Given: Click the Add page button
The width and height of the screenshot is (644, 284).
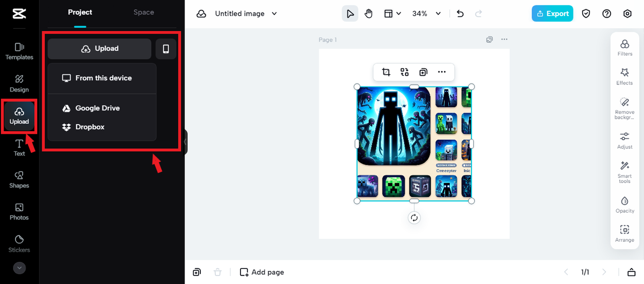Looking at the screenshot, I should 262,272.
